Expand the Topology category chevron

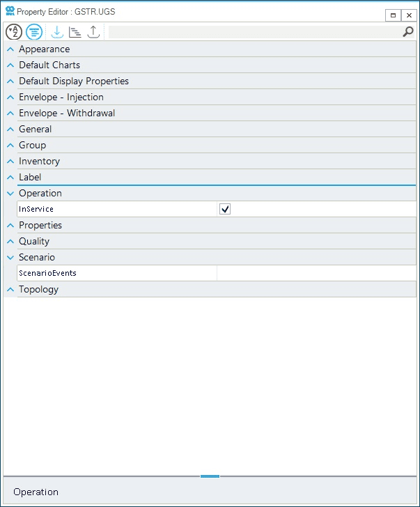click(10, 290)
